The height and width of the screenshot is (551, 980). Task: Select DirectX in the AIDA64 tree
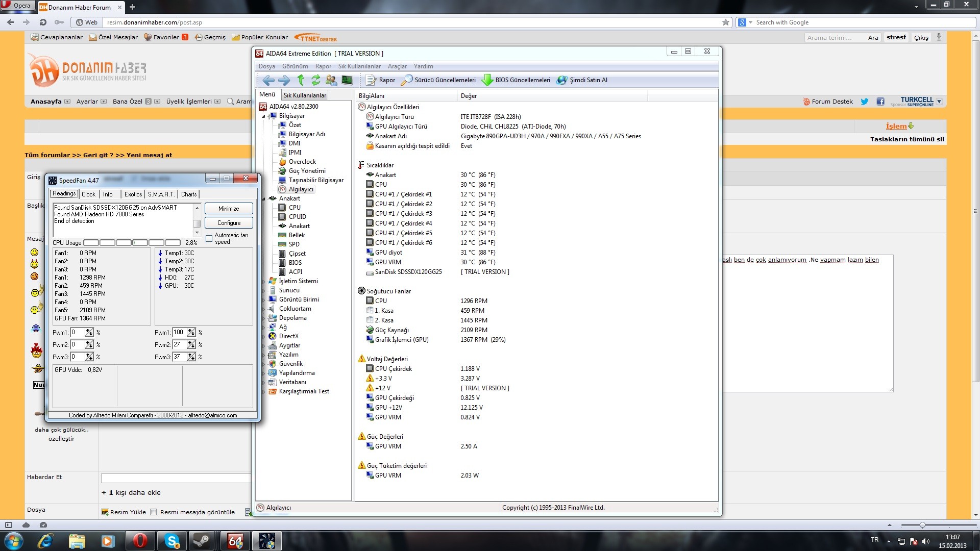click(288, 336)
